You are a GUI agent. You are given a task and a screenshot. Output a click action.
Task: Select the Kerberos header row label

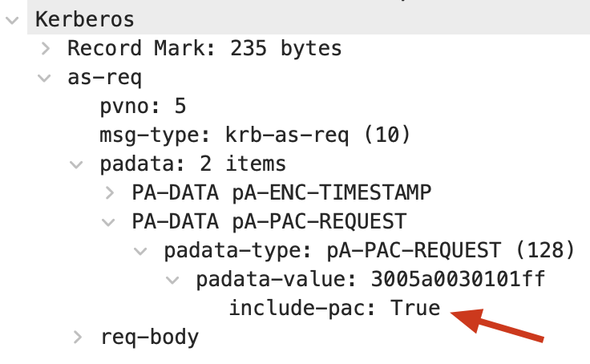85,19
